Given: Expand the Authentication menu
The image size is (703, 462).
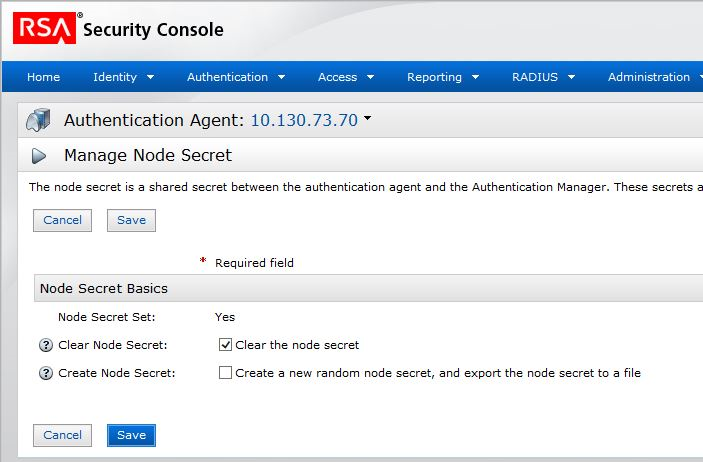Looking at the screenshot, I should pyautogui.click(x=236, y=77).
